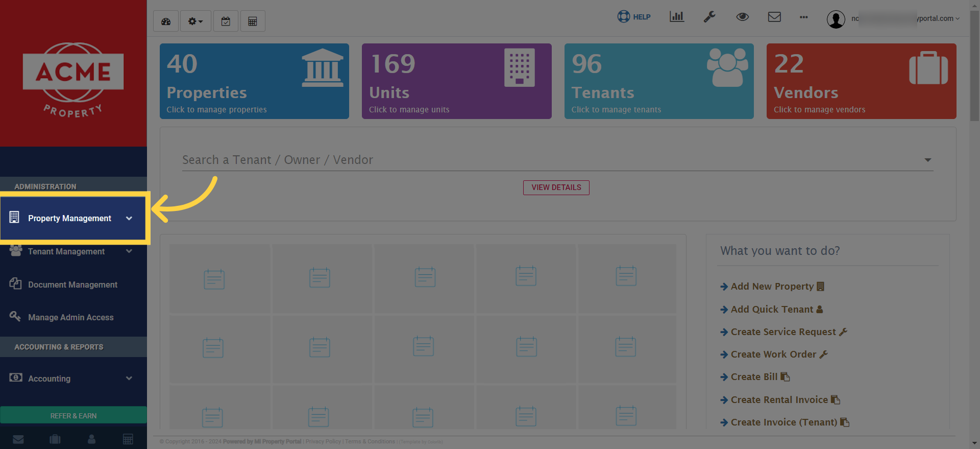Image resolution: width=980 pixels, height=449 pixels.
Task: Click the Add New Property link
Action: click(x=772, y=287)
